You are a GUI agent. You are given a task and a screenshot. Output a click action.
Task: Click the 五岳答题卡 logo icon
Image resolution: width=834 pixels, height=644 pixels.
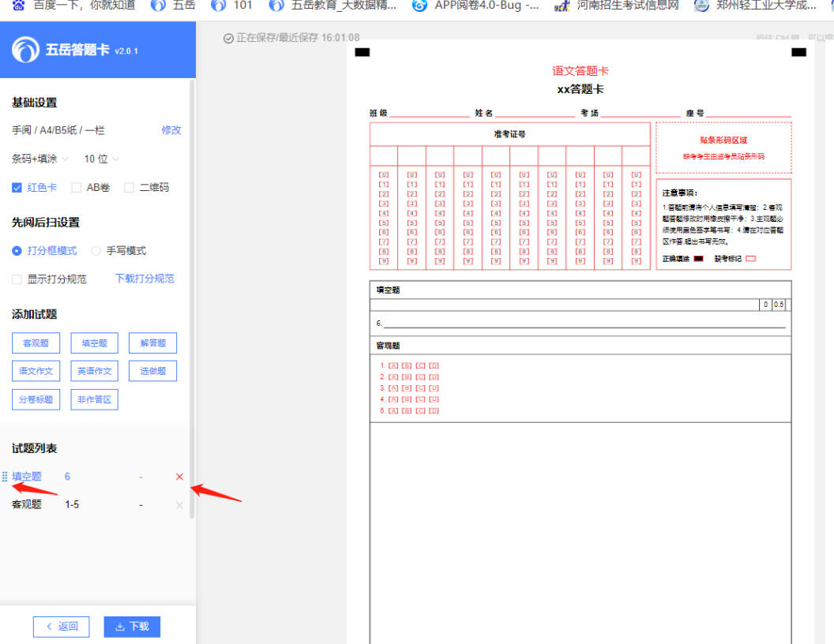click(x=25, y=50)
